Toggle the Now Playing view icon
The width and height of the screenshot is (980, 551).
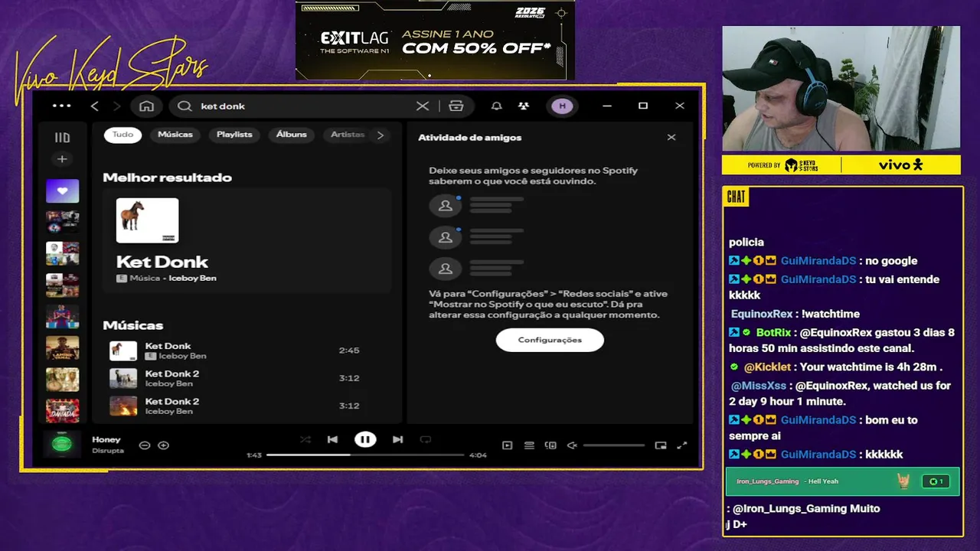[x=507, y=445]
